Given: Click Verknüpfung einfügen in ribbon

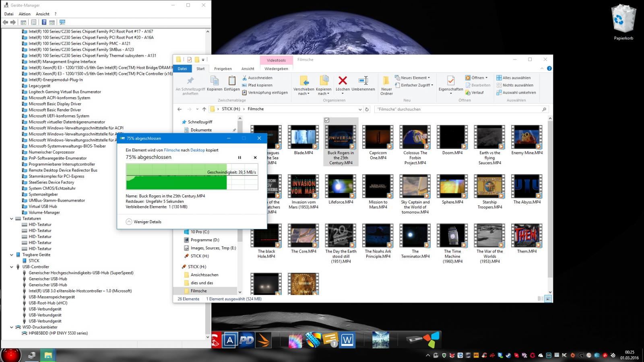Looking at the screenshot, I should (x=265, y=93).
